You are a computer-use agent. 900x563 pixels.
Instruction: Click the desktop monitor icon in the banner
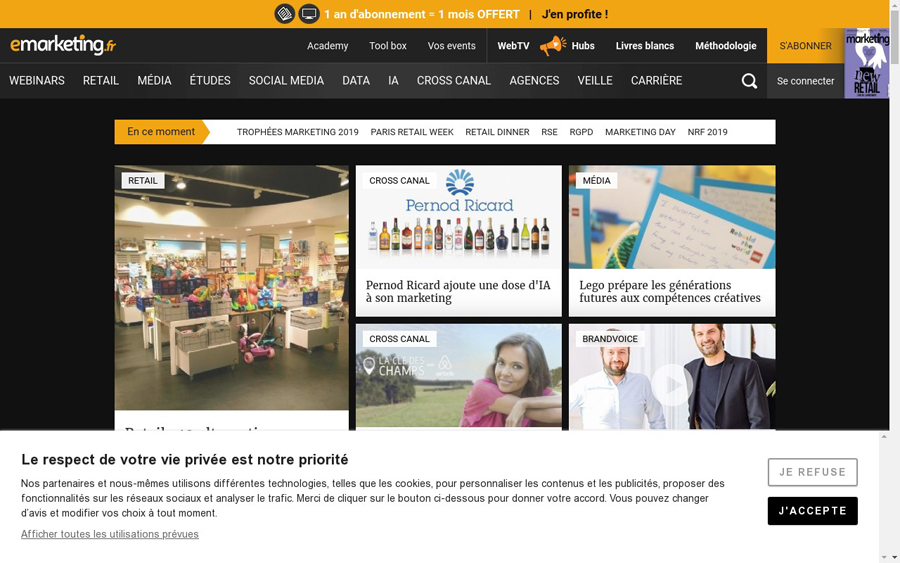point(309,14)
